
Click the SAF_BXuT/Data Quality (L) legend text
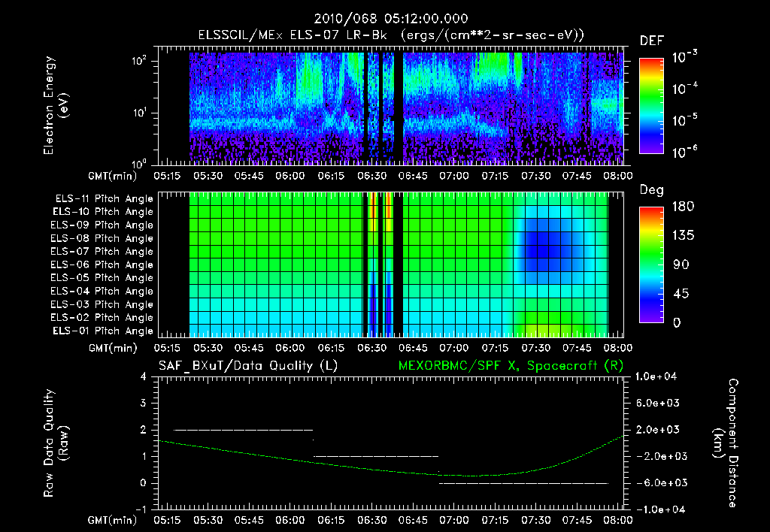(248, 366)
